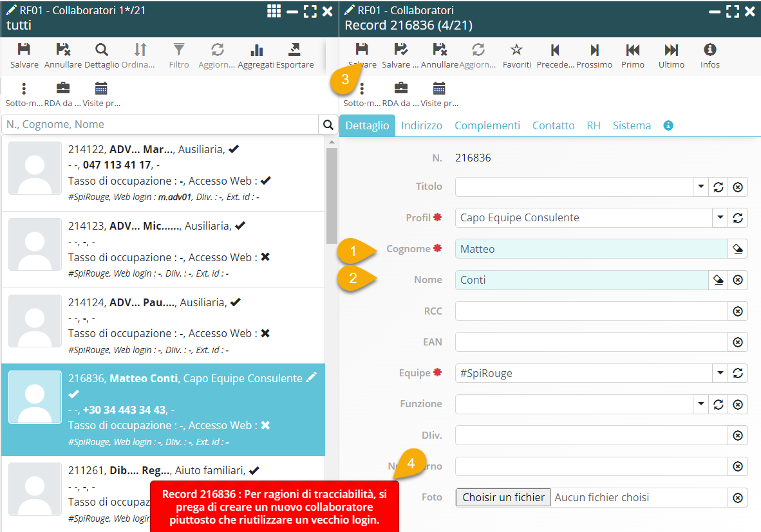
Task: Switch to the Indirizzo tab
Action: click(x=422, y=125)
